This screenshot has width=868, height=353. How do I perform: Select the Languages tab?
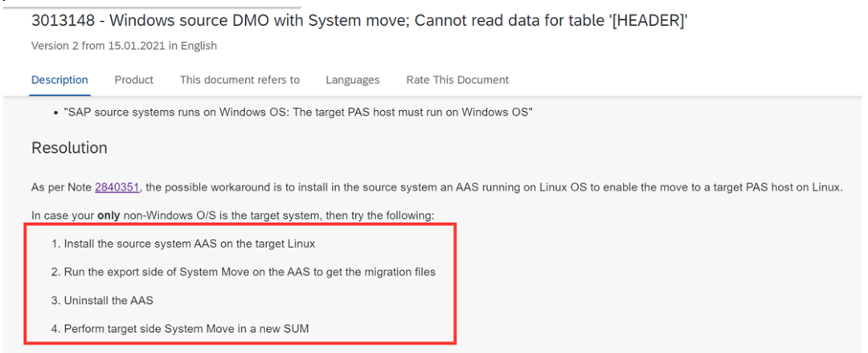pos(353,80)
